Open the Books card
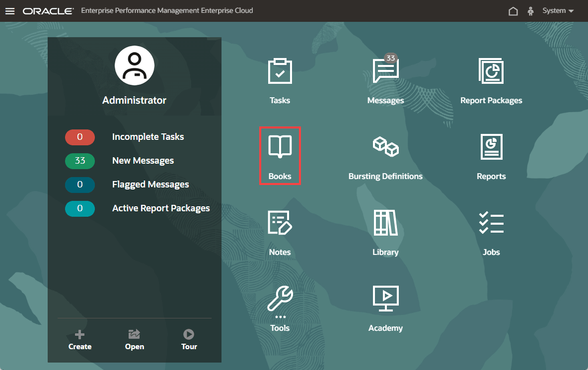 (x=280, y=156)
